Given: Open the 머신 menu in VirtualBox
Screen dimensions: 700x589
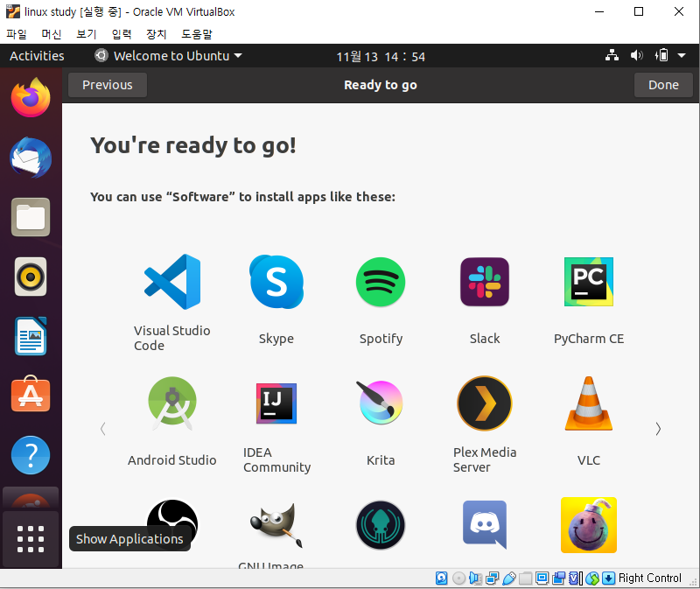Looking at the screenshot, I should pos(52,34).
